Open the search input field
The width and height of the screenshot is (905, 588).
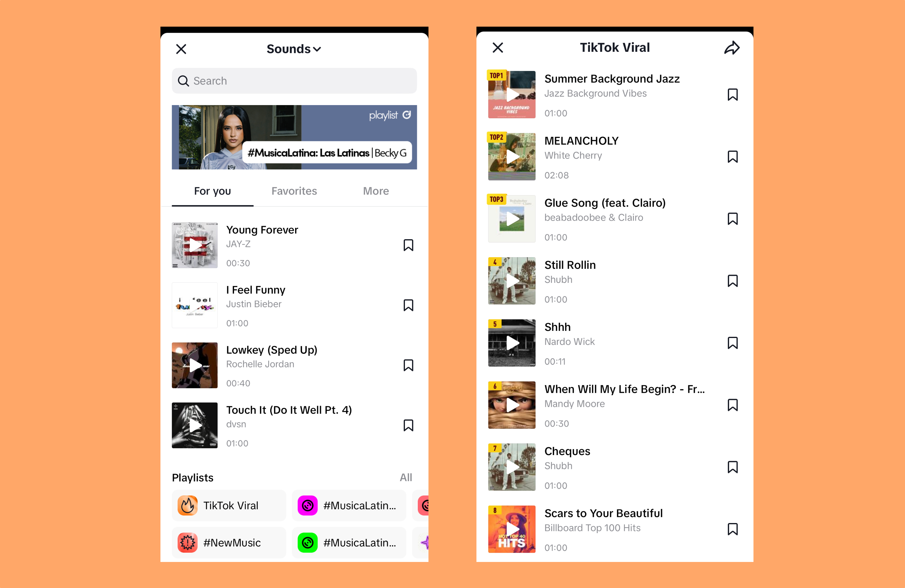[295, 81]
